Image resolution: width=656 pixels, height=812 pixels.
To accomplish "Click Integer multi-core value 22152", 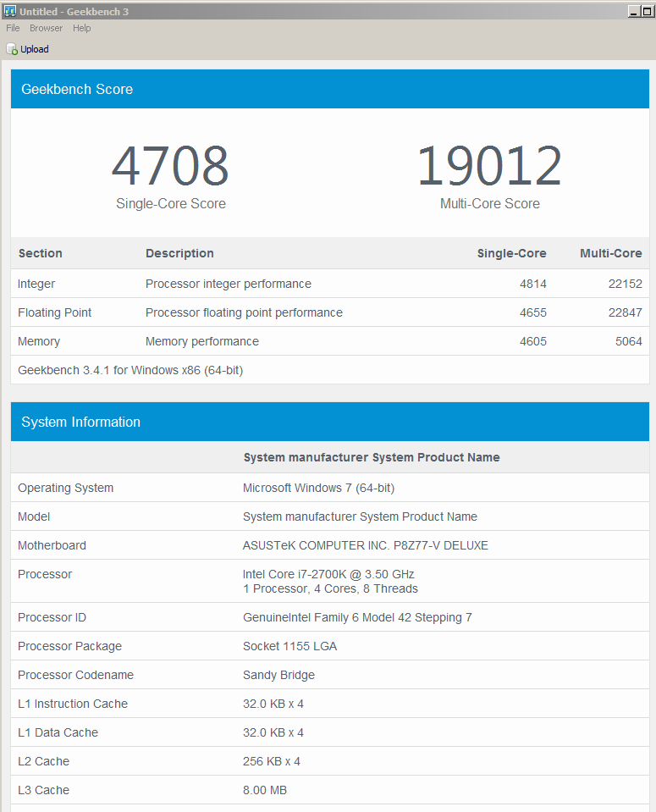I will click(x=626, y=284).
